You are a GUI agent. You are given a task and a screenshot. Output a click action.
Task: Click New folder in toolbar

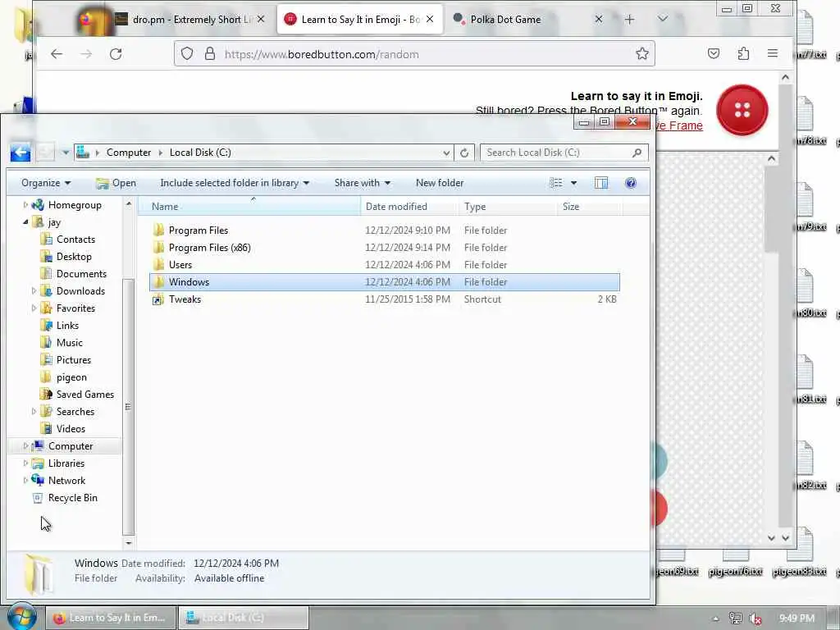coord(440,183)
